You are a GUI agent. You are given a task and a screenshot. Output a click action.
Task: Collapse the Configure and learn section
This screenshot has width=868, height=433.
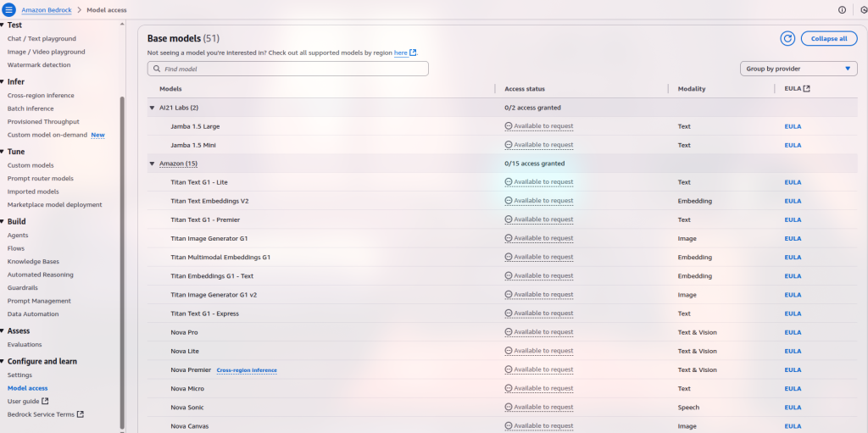coord(3,362)
